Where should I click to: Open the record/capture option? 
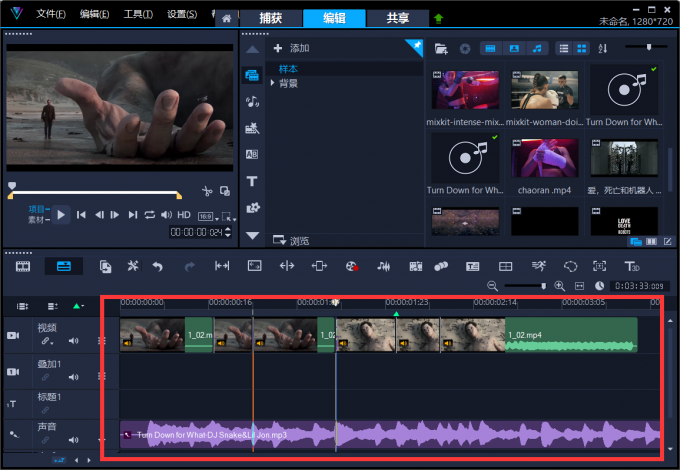pos(352,266)
